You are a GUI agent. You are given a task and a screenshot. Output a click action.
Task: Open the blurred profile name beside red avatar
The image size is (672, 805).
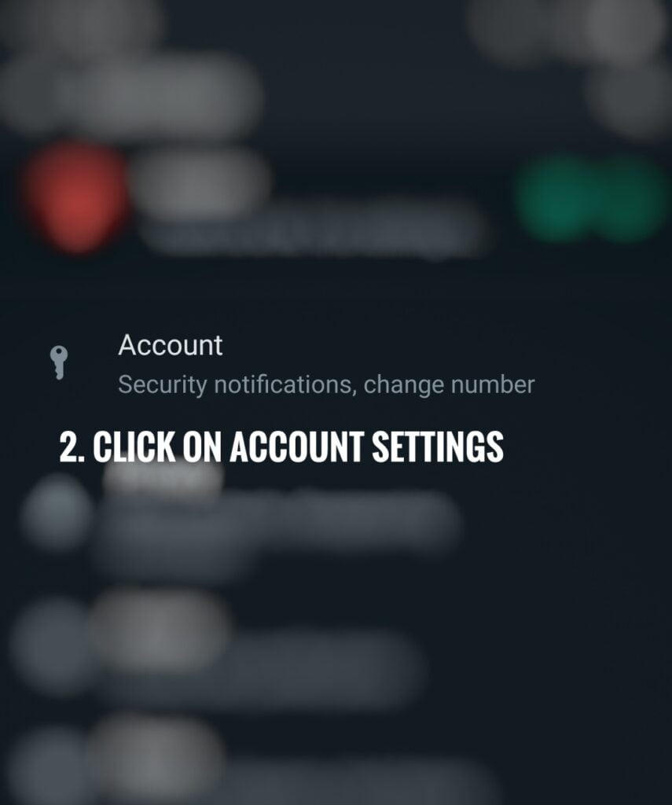pyautogui.click(x=201, y=182)
